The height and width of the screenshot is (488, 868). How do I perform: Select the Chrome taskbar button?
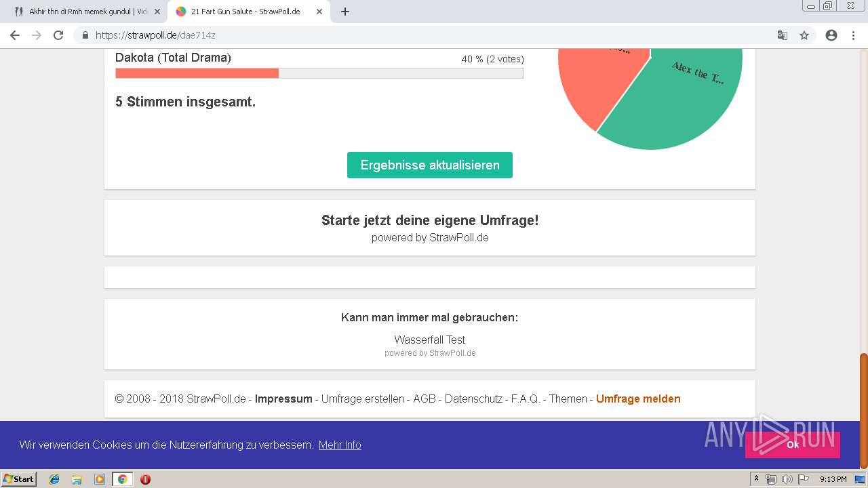coord(122,479)
